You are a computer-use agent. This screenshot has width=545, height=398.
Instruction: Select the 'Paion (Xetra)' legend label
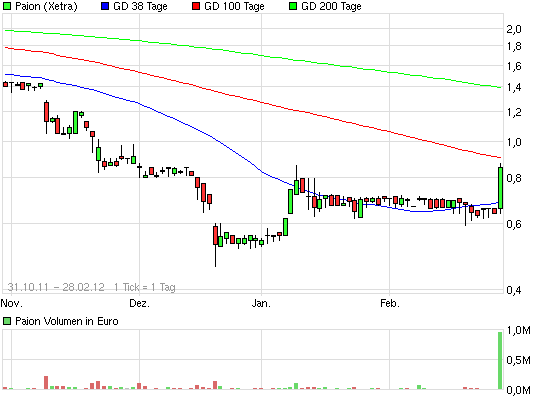click(x=46, y=6)
